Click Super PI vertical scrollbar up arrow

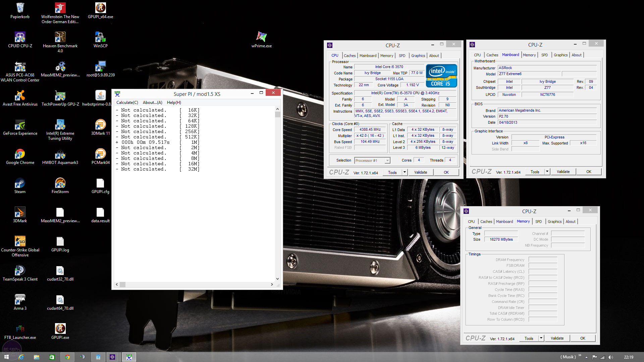[x=277, y=109]
